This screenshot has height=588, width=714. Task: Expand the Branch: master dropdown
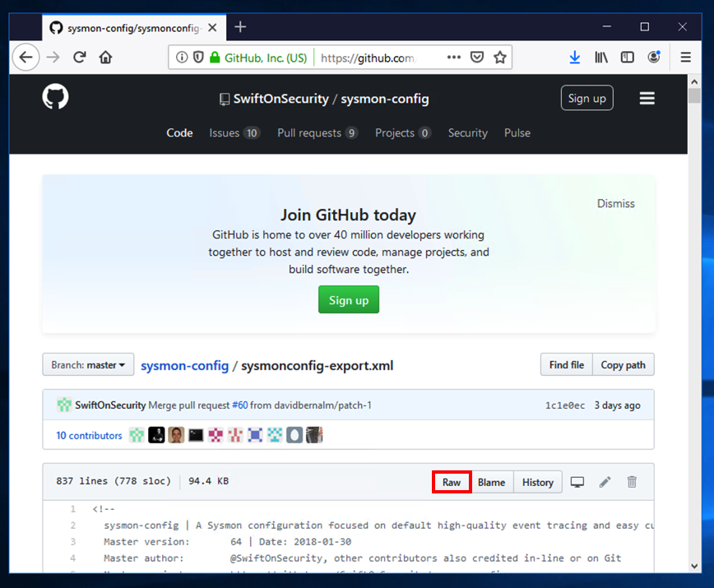tap(88, 364)
